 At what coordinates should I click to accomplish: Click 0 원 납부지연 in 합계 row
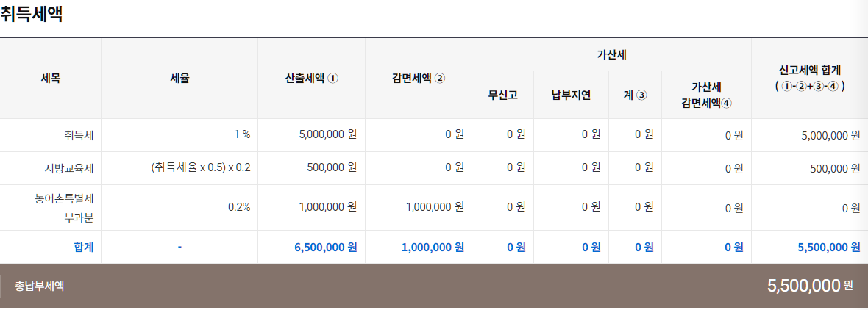(591, 247)
